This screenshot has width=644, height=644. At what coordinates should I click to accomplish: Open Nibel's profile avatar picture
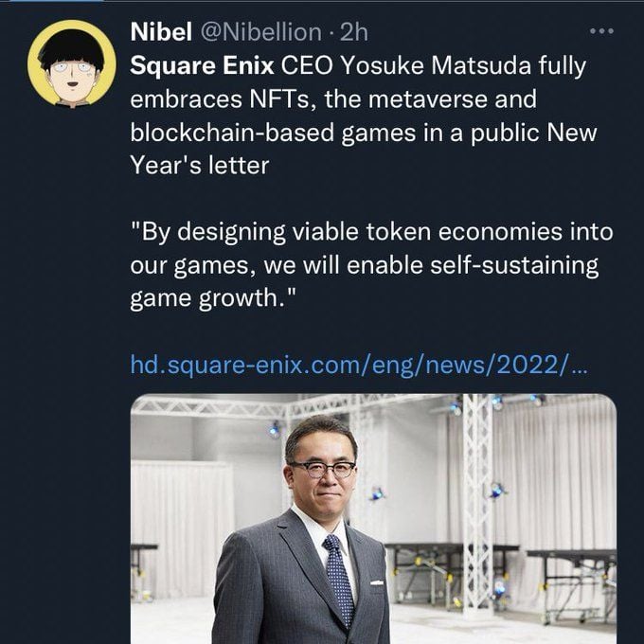pyautogui.click(x=72, y=63)
